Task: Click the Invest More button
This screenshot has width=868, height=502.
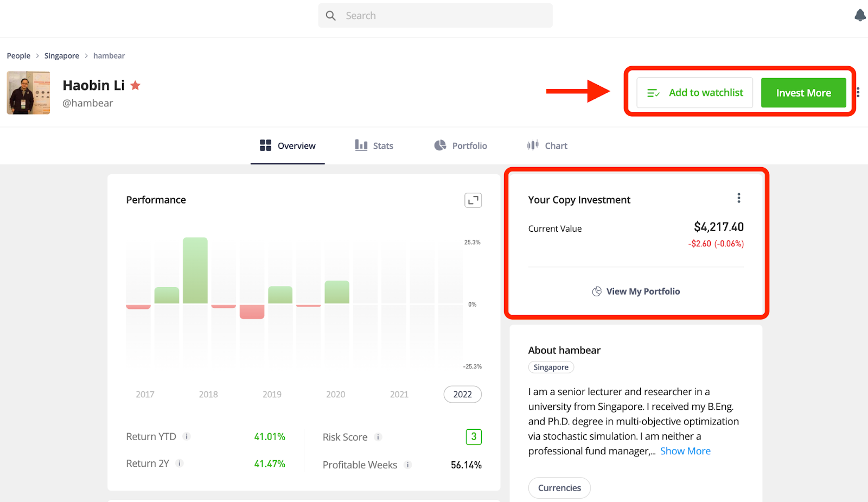Action: click(x=803, y=93)
